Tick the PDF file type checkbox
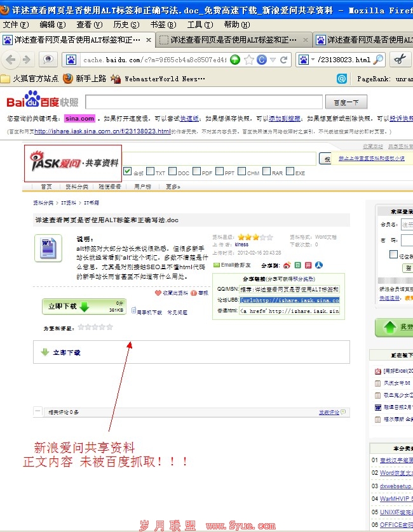The width and height of the screenshot is (413, 532). [x=197, y=171]
